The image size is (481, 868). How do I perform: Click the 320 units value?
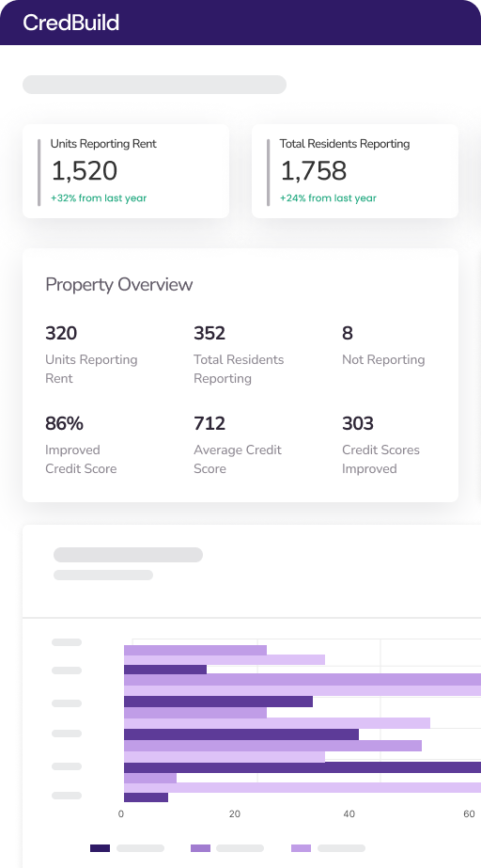click(x=61, y=333)
